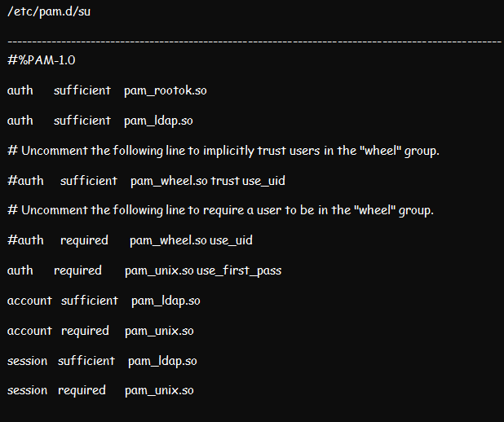Click the dashed separator line

(254, 42)
